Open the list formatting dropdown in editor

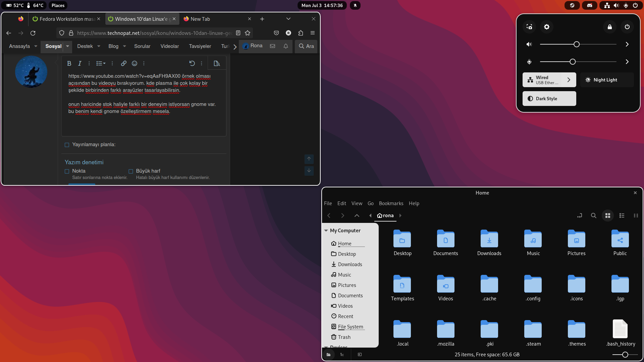pos(101,63)
